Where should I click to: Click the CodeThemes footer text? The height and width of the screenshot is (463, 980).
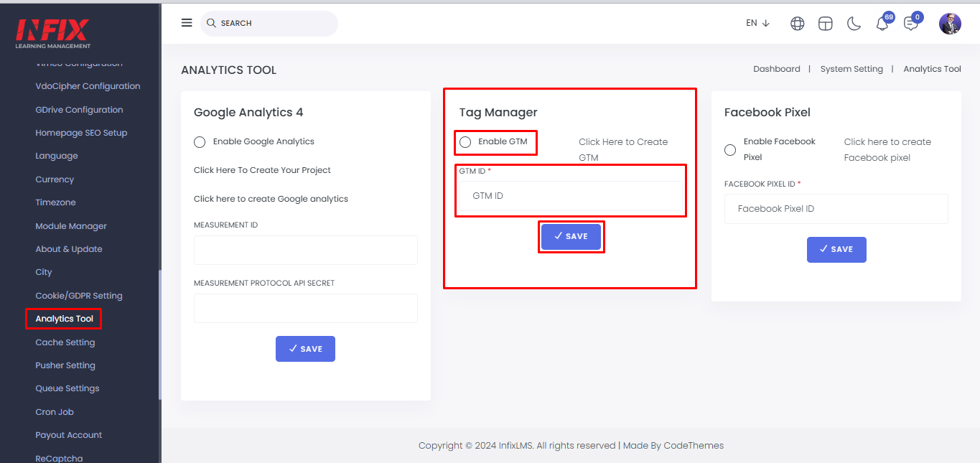pos(694,446)
